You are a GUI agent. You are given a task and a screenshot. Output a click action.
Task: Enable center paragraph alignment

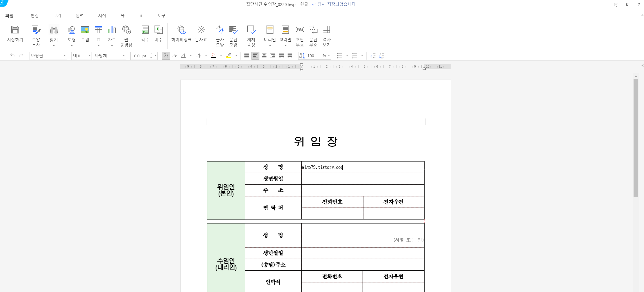click(264, 55)
